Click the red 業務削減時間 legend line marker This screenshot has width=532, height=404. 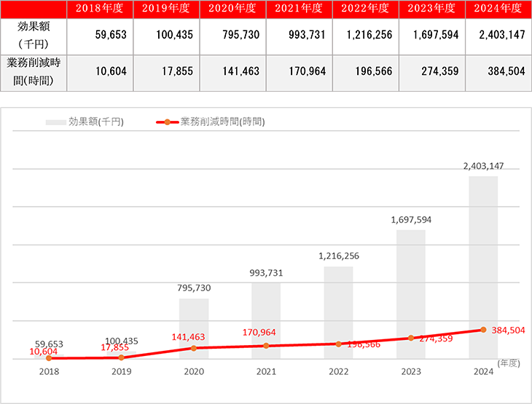[167, 122]
